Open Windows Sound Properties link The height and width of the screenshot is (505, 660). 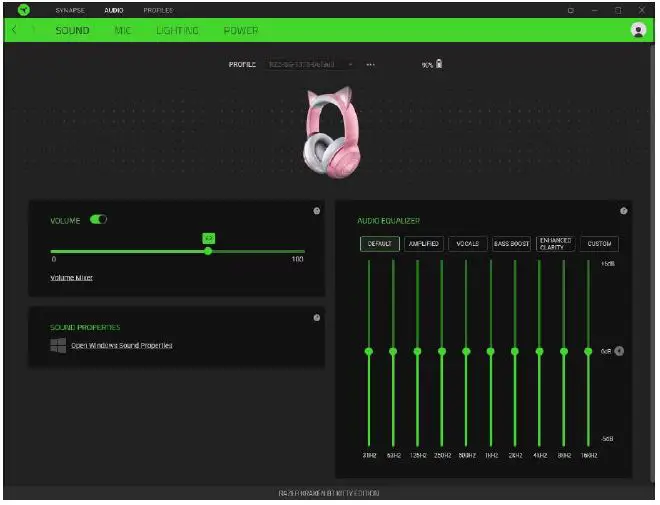[x=122, y=346]
